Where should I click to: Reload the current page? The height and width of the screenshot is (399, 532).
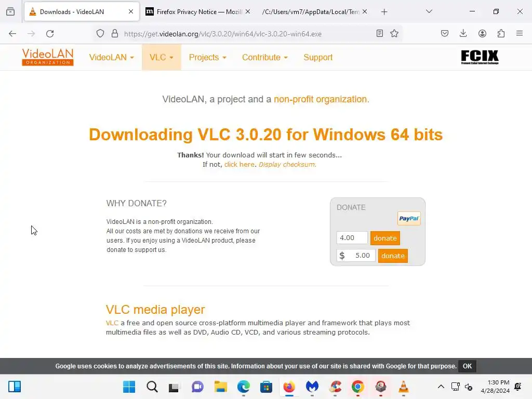click(50, 34)
